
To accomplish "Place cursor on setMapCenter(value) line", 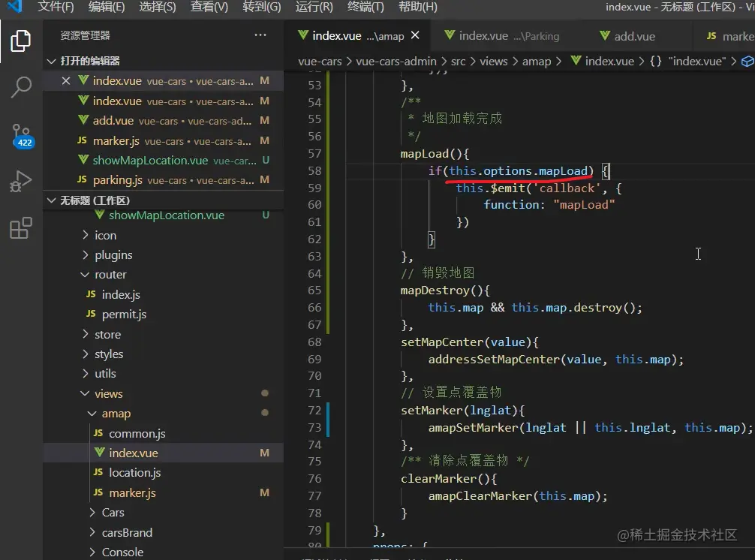I will click(470, 342).
